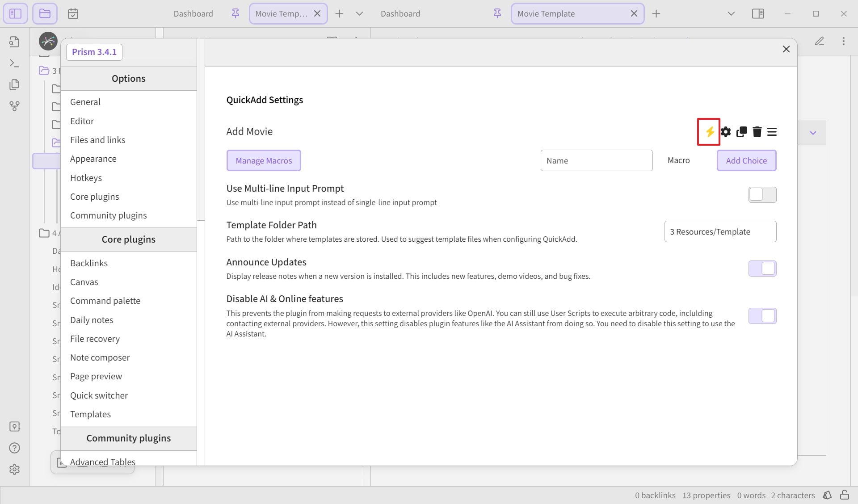Toggle the left sidebar icon
Screen dimensions: 858x504
(x=15, y=13)
